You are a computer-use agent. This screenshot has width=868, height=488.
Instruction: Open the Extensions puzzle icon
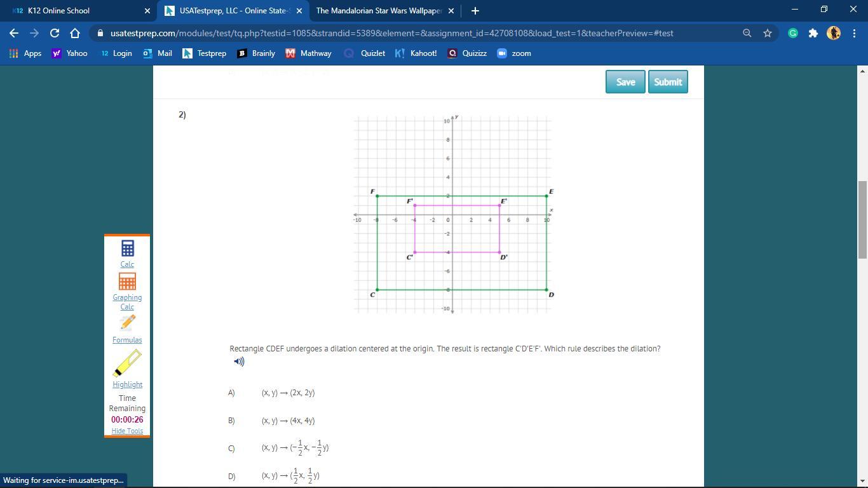click(x=813, y=33)
